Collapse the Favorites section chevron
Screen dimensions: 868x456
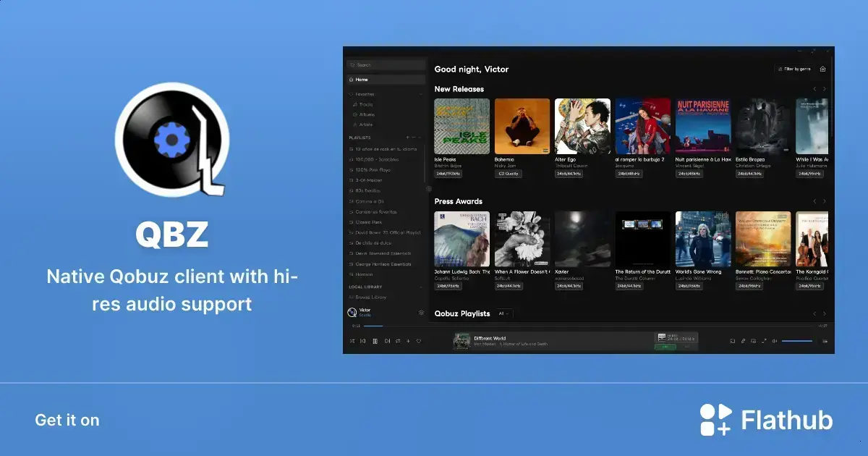point(421,94)
